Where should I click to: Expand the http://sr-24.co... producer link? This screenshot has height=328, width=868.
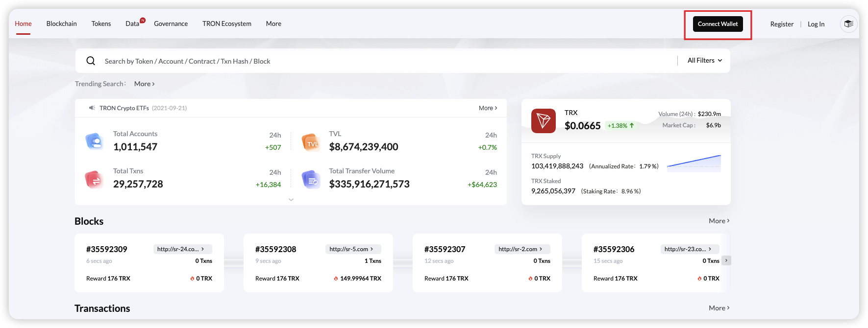point(182,249)
